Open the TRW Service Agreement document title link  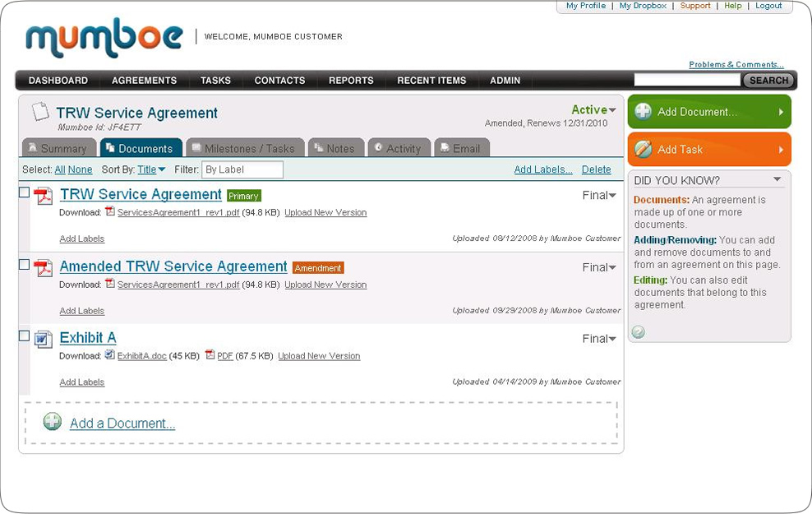click(141, 194)
